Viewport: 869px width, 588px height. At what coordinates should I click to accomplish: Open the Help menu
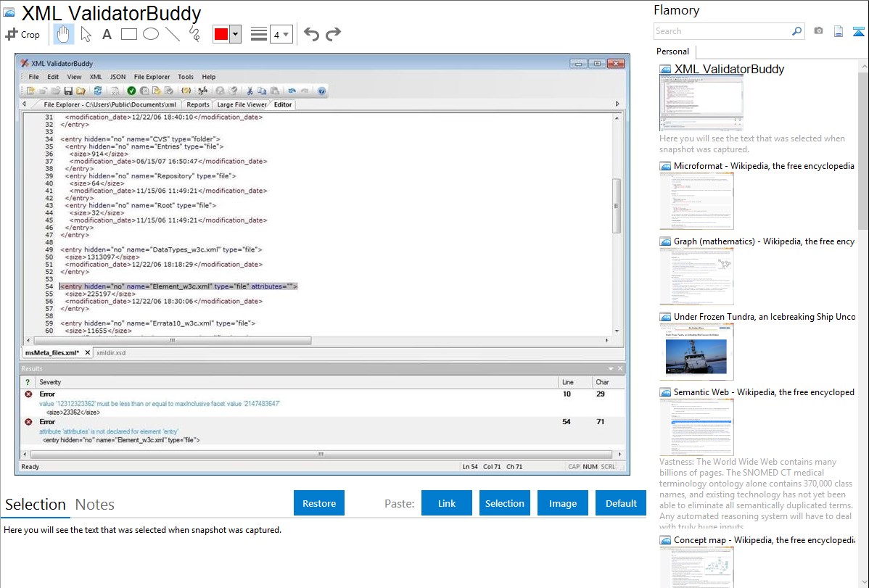[208, 77]
